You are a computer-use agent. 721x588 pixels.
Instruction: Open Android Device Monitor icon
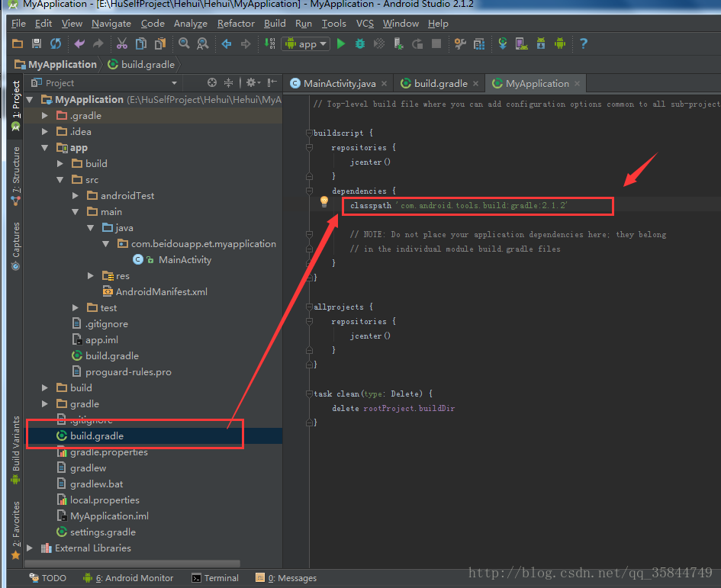click(560, 43)
